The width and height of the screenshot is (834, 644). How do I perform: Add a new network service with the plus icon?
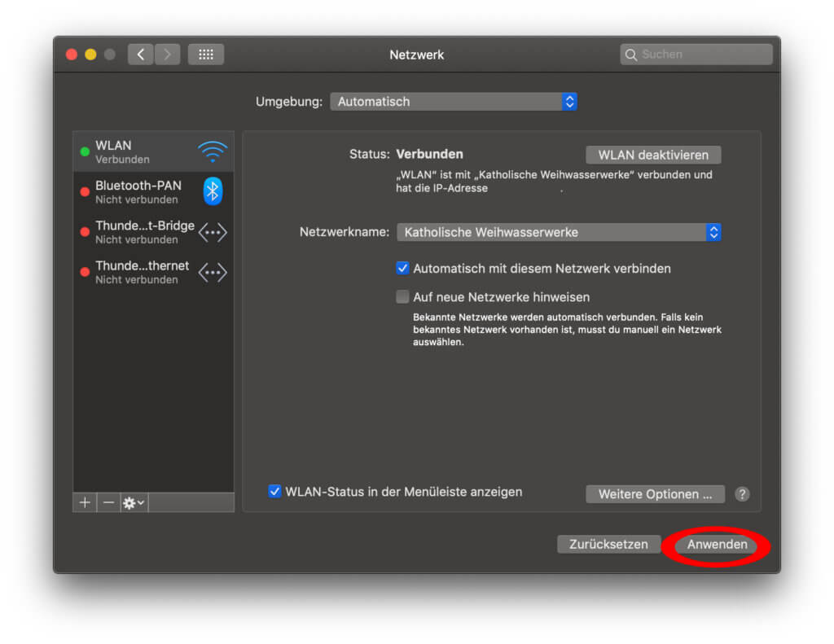point(84,502)
